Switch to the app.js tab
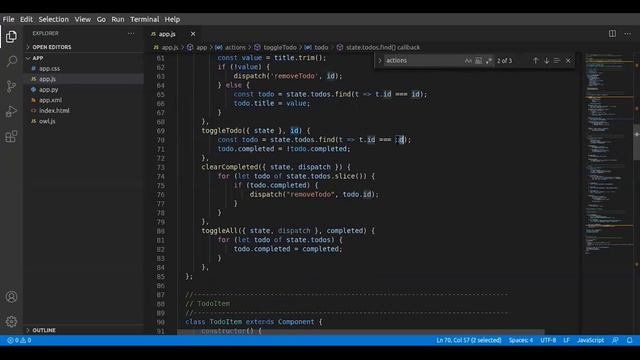Viewport: 640px width, 360px height. (x=173, y=34)
